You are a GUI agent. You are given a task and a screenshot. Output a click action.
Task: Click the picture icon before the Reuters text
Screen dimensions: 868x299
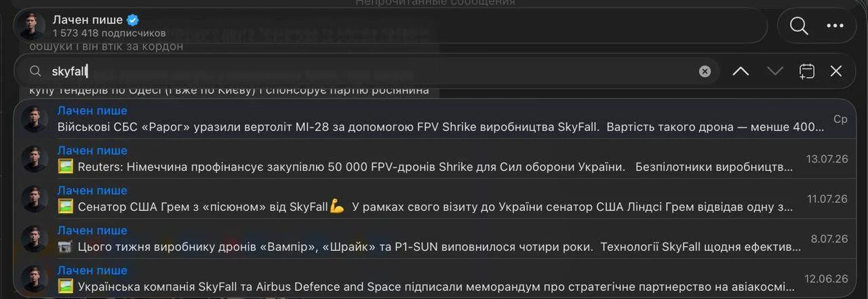click(x=65, y=167)
